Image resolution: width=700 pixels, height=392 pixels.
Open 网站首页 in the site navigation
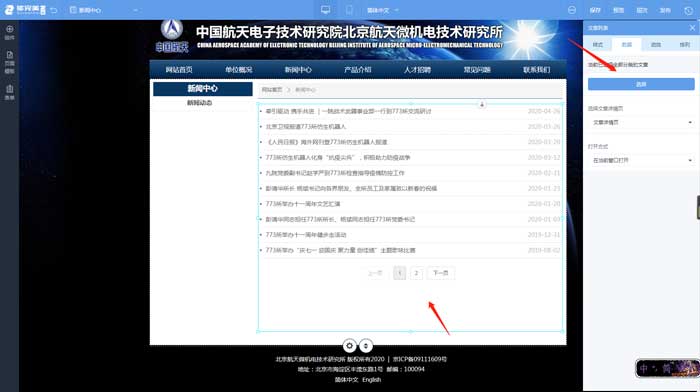pos(179,70)
